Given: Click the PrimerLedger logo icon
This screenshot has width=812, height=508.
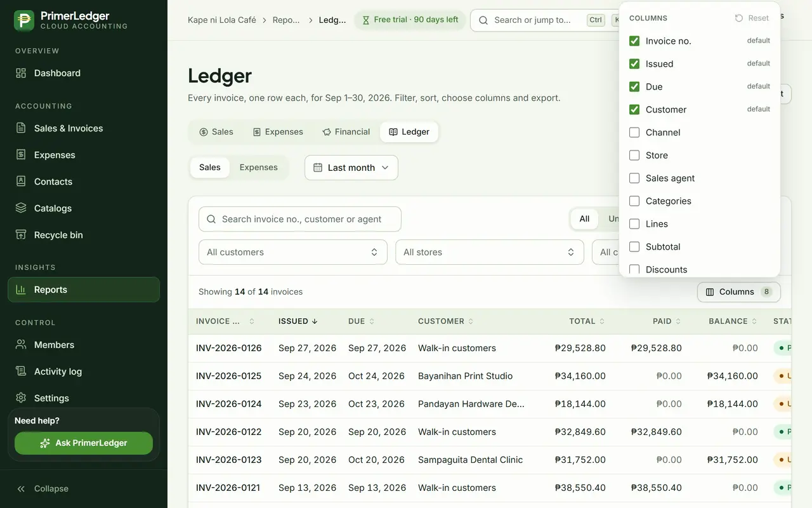Looking at the screenshot, I should coord(24,20).
